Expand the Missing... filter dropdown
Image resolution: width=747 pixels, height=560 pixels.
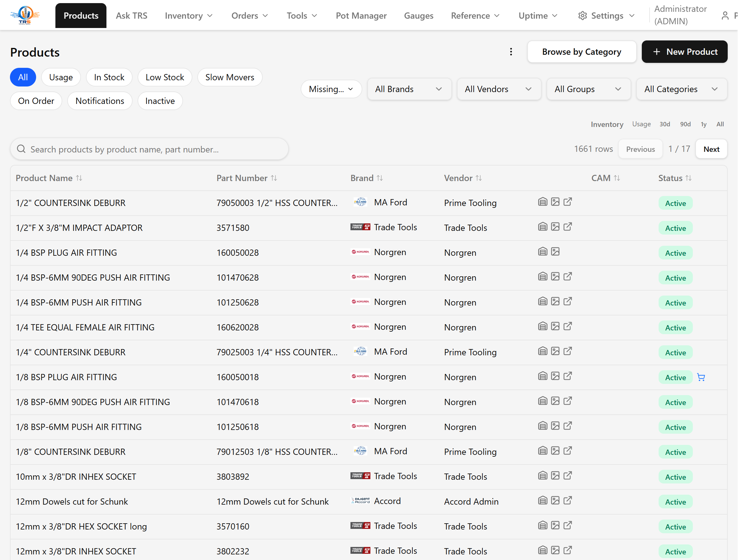point(331,89)
